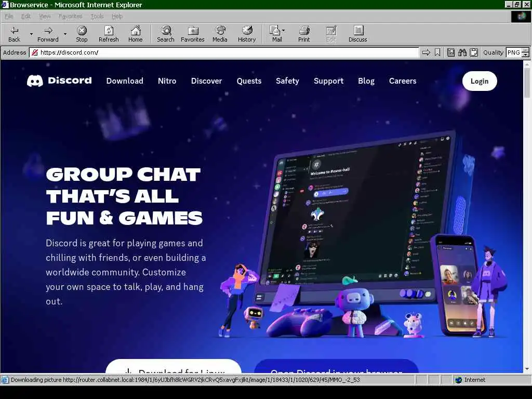Screen dimensions: 532x399
Task: Open the Help menu
Action: point(117,16)
